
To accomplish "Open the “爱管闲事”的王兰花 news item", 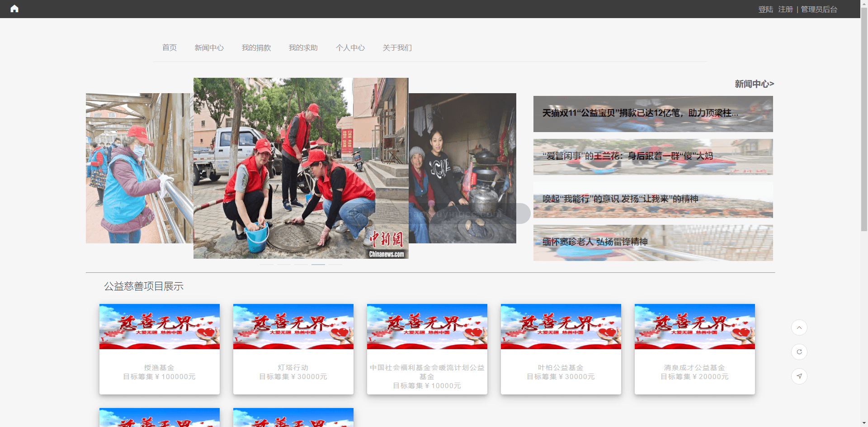I will pyautogui.click(x=653, y=157).
